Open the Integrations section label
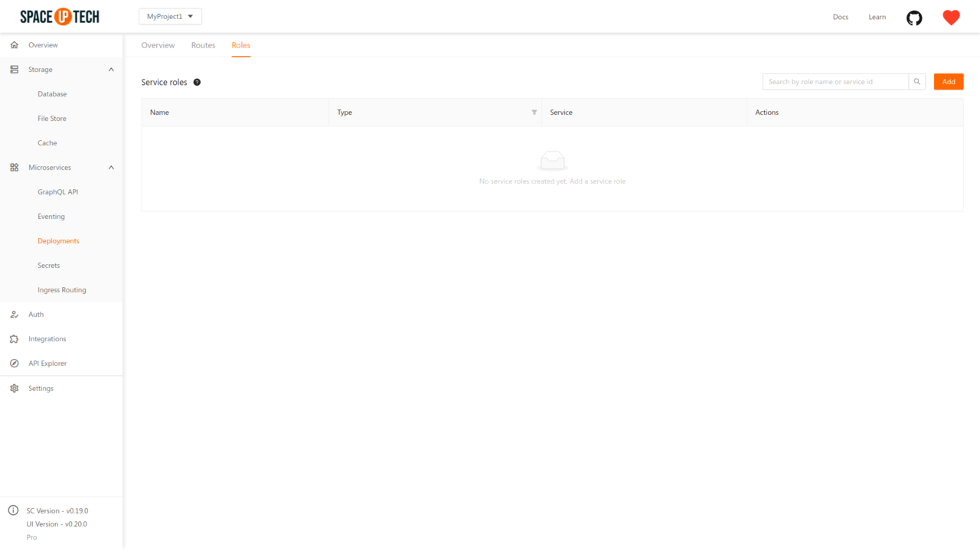Viewport: 980px width, 551px height. 47,339
